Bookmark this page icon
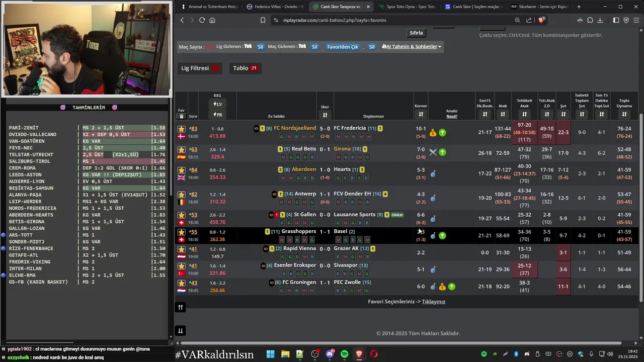Image resolution: width=644 pixels, height=362 pixels. pos(263,20)
